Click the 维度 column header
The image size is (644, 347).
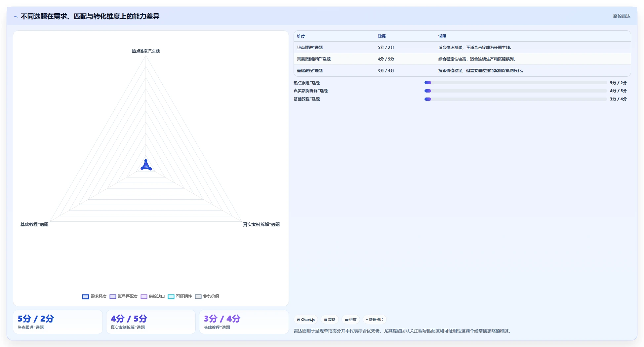click(301, 36)
